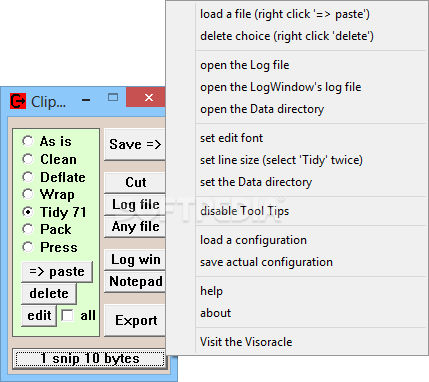Click the delete button
Screen dimensions: 429x382
pos(49,293)
